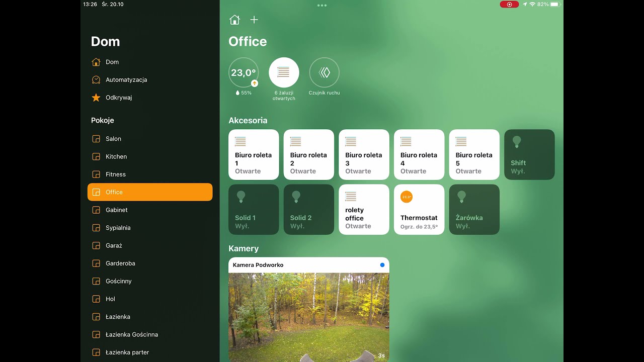Toggle the rolety office blinds group
Viewport: 644px width, 362px height.
tap(364, 210)
